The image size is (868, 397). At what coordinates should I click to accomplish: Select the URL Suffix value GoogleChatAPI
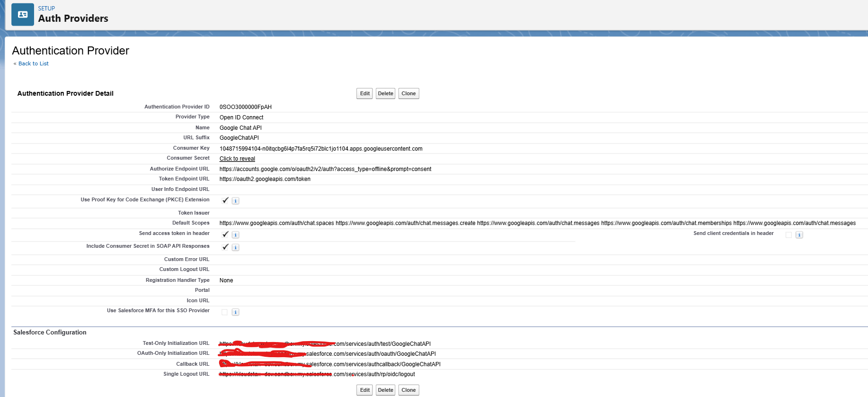(x=239, y=138)
